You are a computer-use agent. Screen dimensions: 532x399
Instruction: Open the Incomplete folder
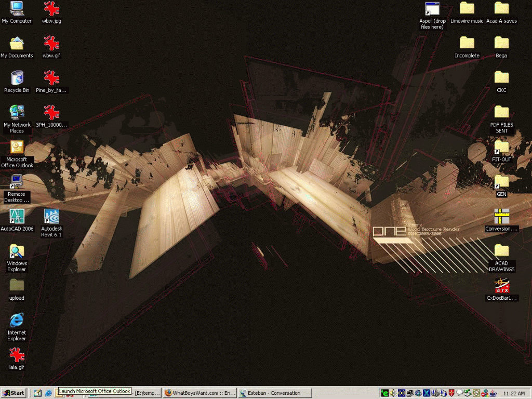(x=467, y=47)
